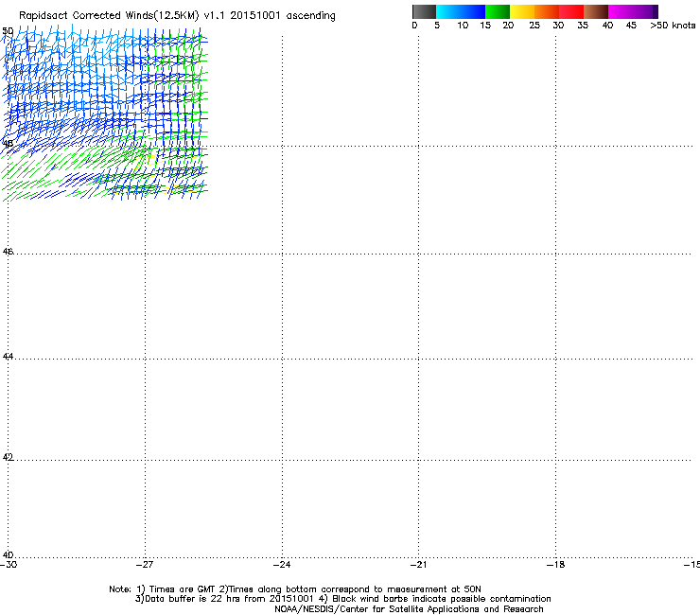Screen dimensions: 700x615
Task: Click the '-21' longitude axis label
Action: tap(418, 565)
